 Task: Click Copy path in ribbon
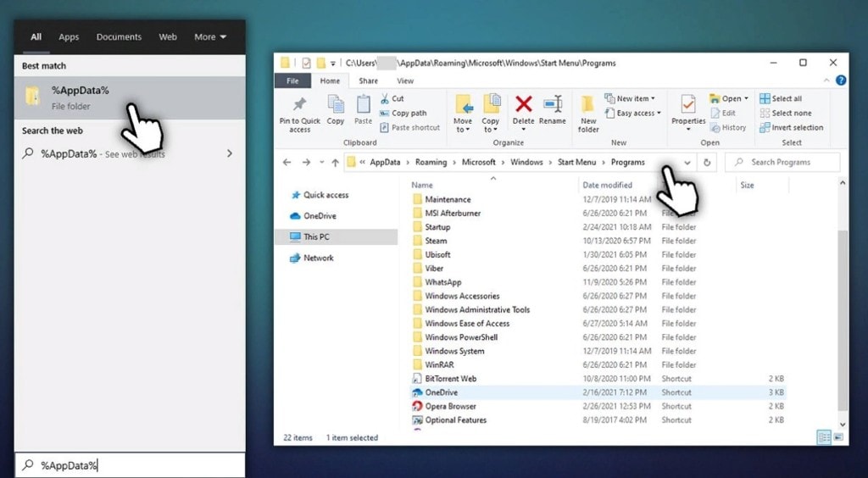(403, 113)
